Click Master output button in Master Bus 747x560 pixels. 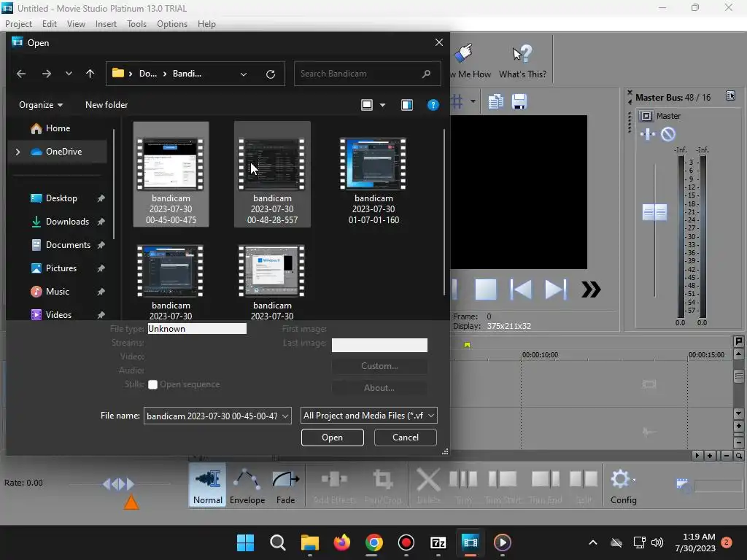pyautogui.click(x=646, y=116)
